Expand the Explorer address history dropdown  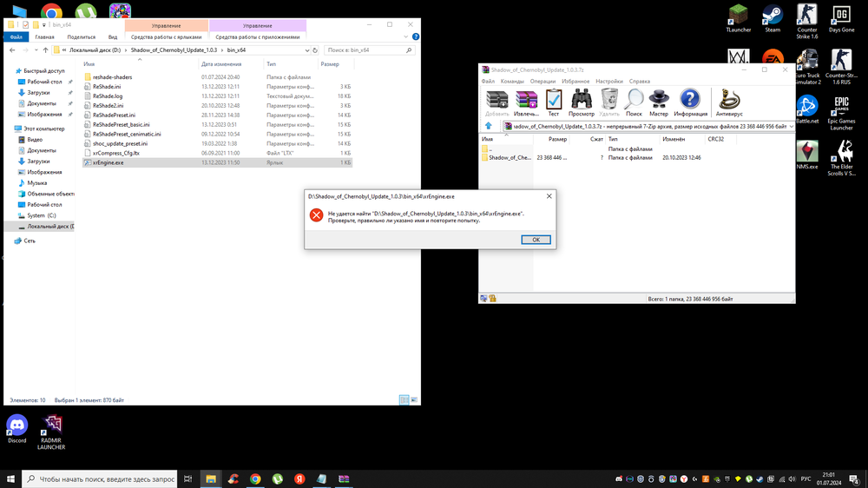307,49
